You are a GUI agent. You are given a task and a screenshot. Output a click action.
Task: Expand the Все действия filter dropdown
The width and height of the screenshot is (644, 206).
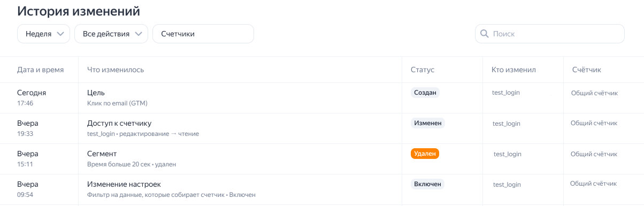point(111,34)
